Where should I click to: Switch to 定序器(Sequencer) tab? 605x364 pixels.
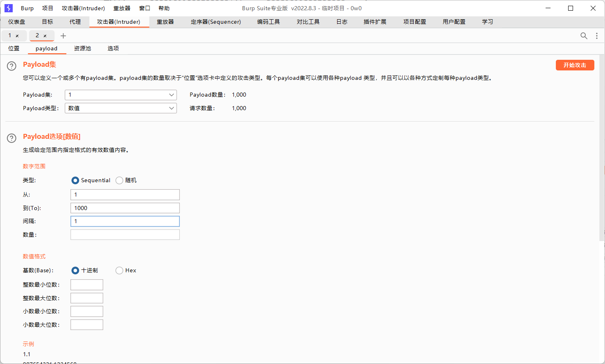tap(216, 22)
